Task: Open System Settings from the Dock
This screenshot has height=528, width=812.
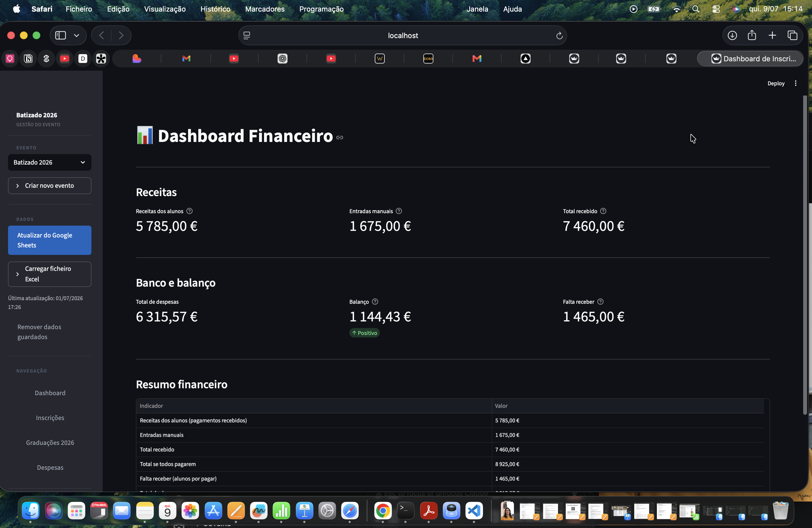Action: [x=327, y=511]
